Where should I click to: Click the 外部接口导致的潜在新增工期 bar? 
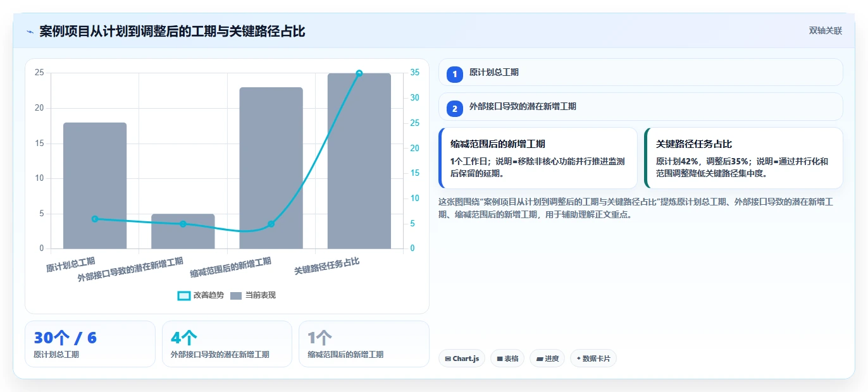(183, 231)
